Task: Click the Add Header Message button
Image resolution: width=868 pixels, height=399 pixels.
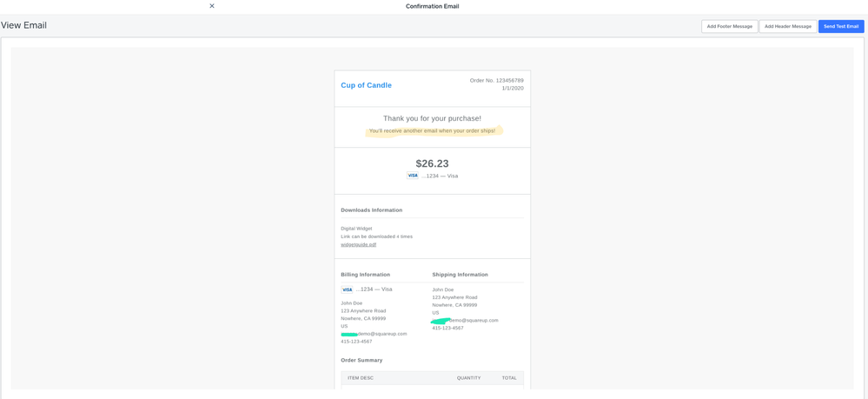Action: 787,26
